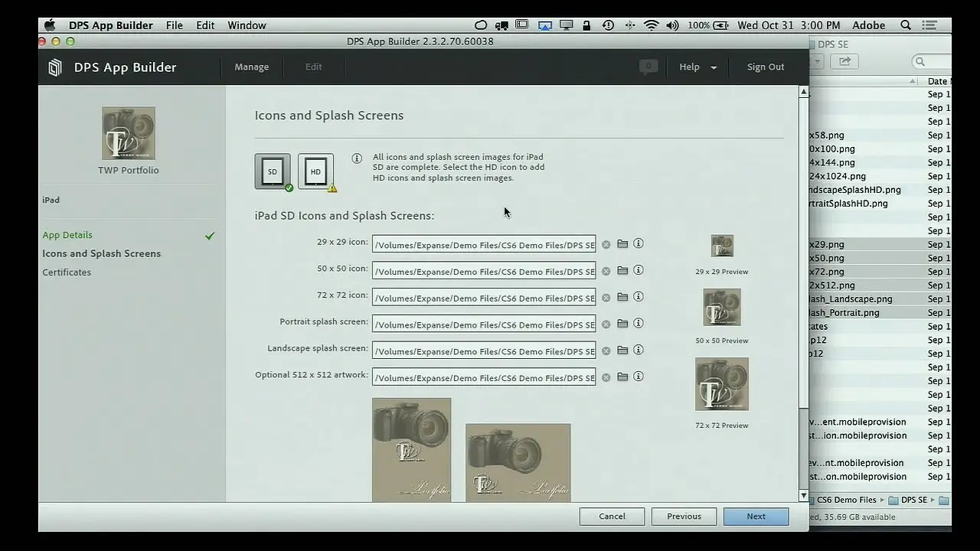Open the Help dropdown menu
980x551 pixels.
[x=697, y=67]
